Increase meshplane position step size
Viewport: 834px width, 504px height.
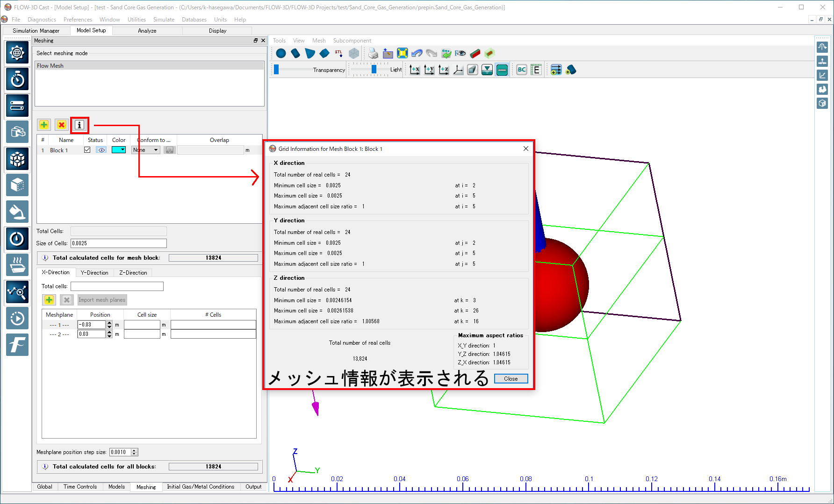[x=134, y=450]
